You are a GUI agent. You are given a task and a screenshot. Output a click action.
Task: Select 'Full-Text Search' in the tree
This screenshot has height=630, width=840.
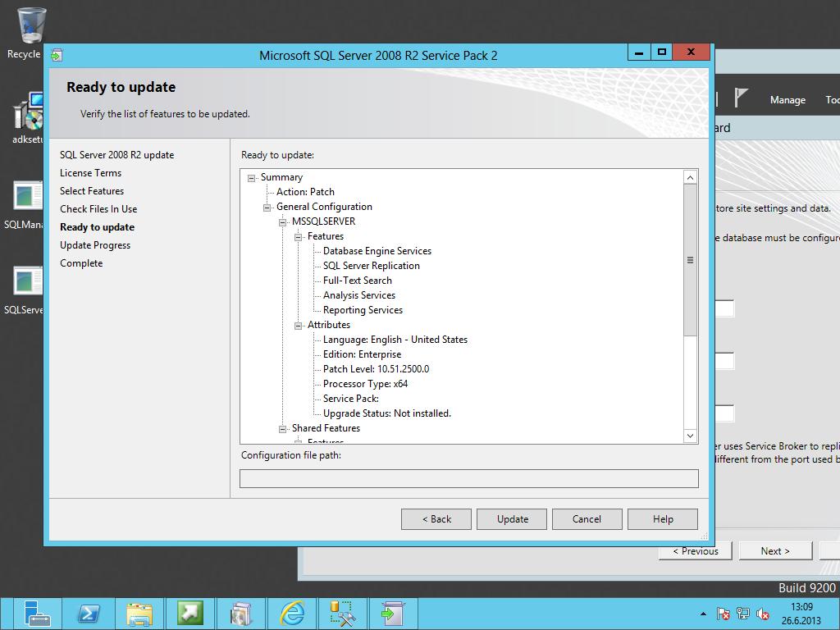coord(358,281)
